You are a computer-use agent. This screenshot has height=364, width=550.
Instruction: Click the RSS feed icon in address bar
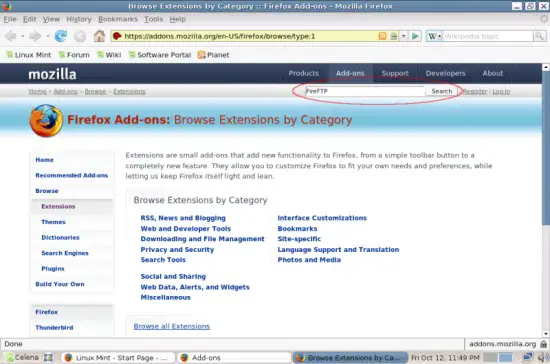click(x=382, y=36)
